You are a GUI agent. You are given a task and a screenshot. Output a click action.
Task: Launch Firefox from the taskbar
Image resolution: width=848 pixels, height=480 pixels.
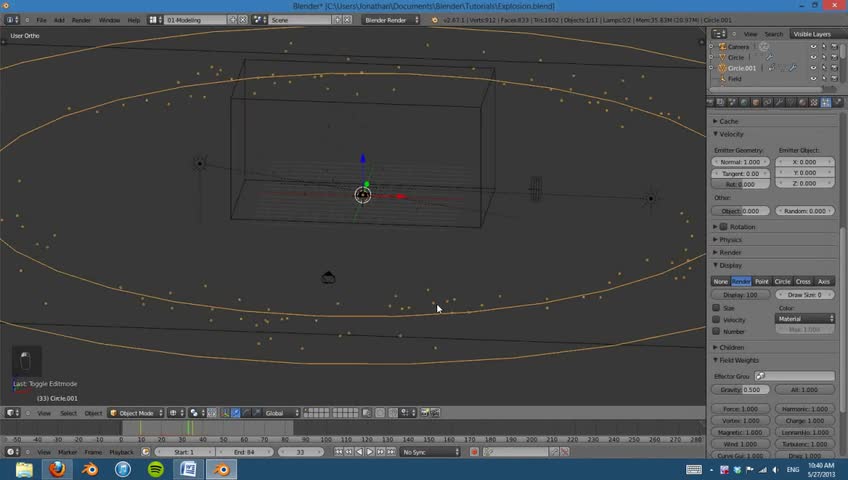click(x=57, y=469)
